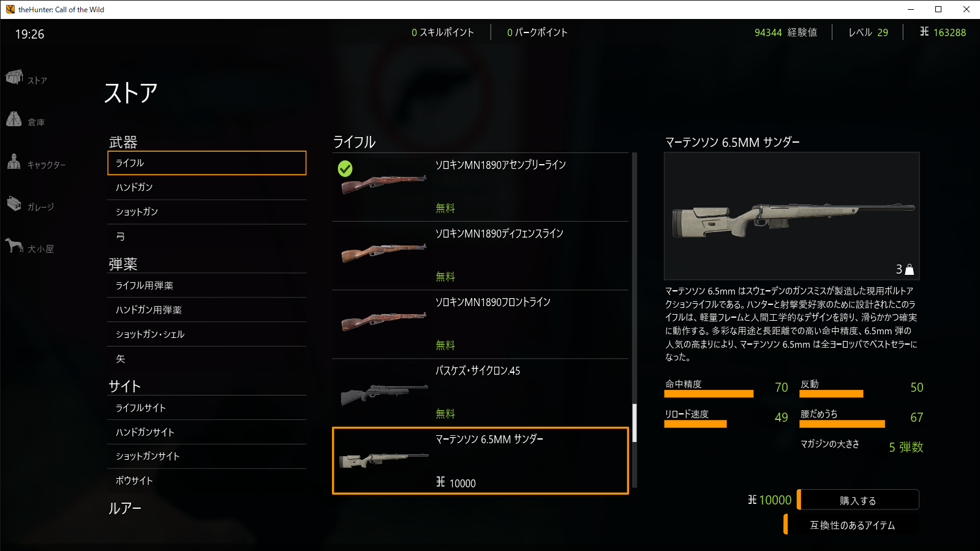Viewport: 980px width, 551px height.
Task: Select ソロキンMN1890フロントライン rifle entry
Action: (480, 324)
